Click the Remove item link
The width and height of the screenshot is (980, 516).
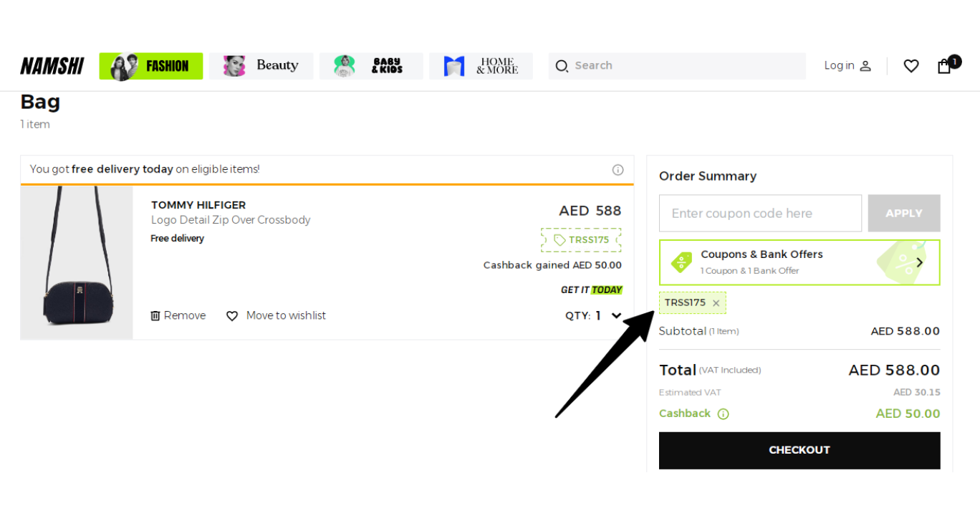[x=185, y=315]
